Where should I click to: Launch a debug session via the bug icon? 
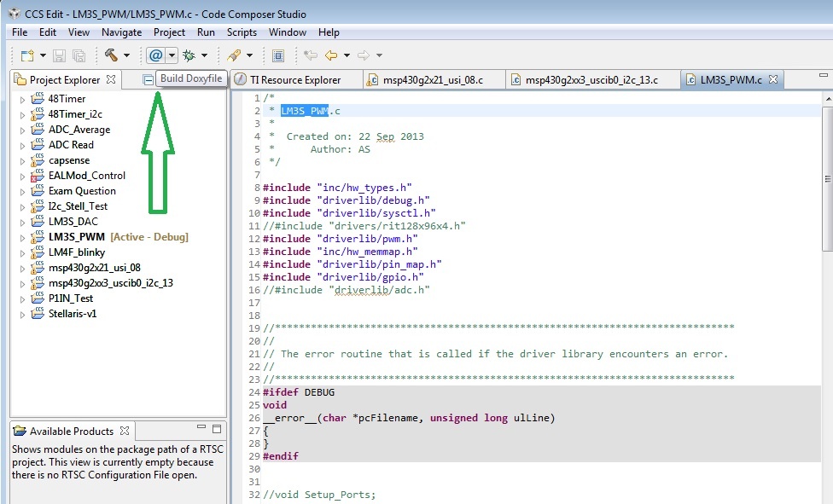(x=187, y=55)
